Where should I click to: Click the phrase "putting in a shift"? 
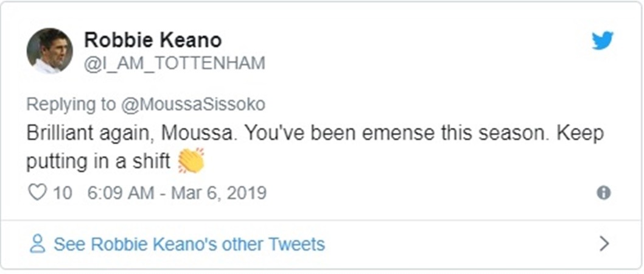[99, 163]
